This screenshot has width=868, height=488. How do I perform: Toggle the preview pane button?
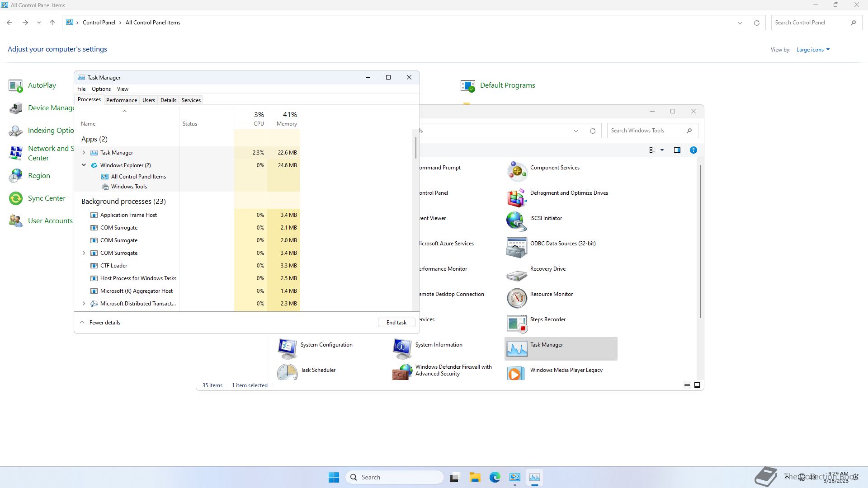(677, 150)
